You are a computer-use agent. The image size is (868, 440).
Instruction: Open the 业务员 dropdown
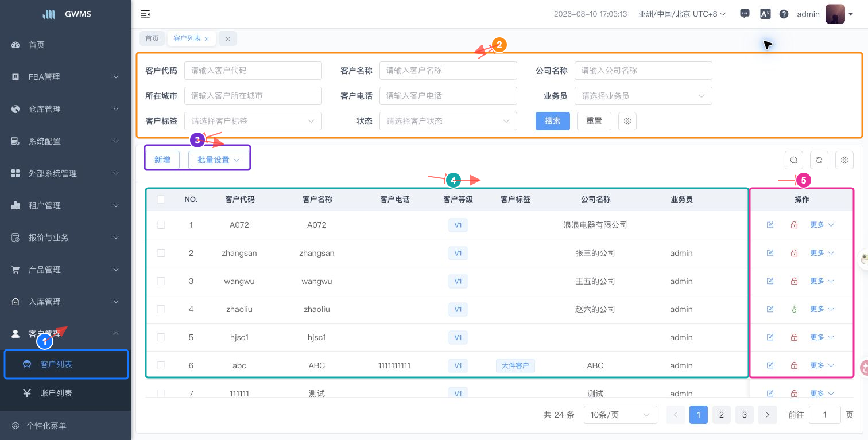click(644, 96)
